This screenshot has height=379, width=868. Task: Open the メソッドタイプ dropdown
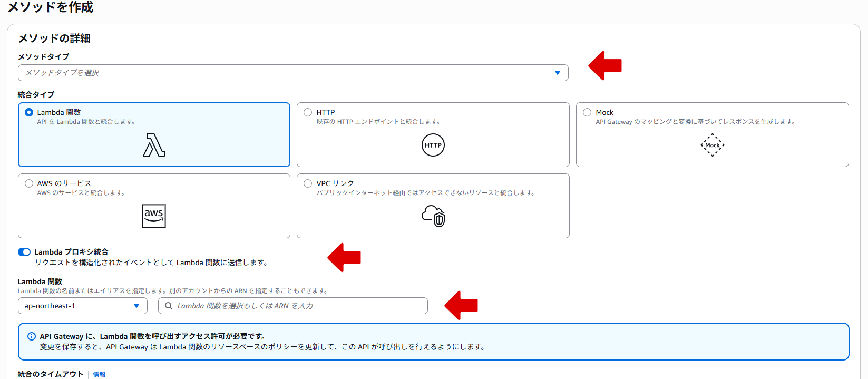click(293, 73)
